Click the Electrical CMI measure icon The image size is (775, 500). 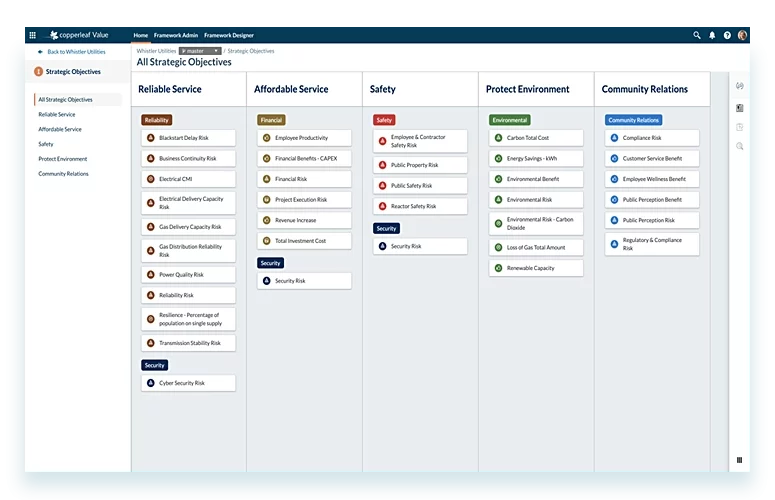click(151, 179)
